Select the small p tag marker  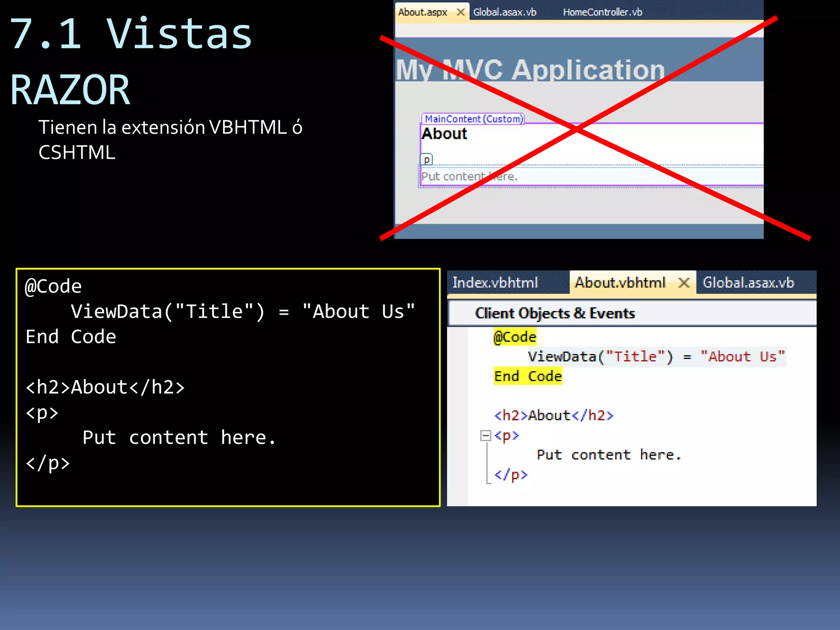point(427,160)
